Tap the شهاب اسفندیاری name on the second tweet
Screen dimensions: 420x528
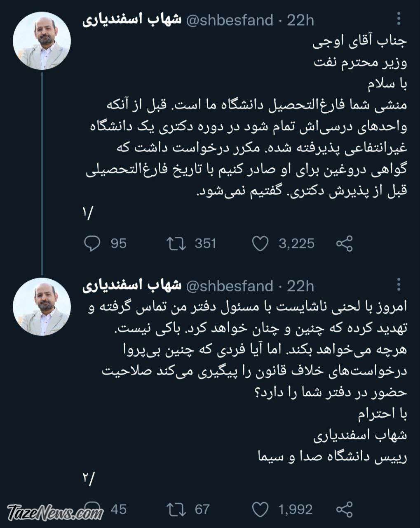pyautogui.click(x=132, y=286)
